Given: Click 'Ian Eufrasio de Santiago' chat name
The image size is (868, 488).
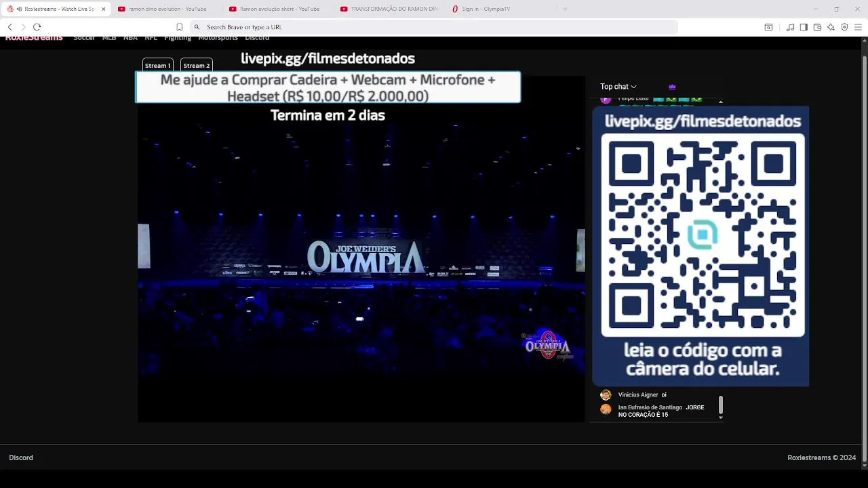Looking at the screenshot, I should (650, 407).
